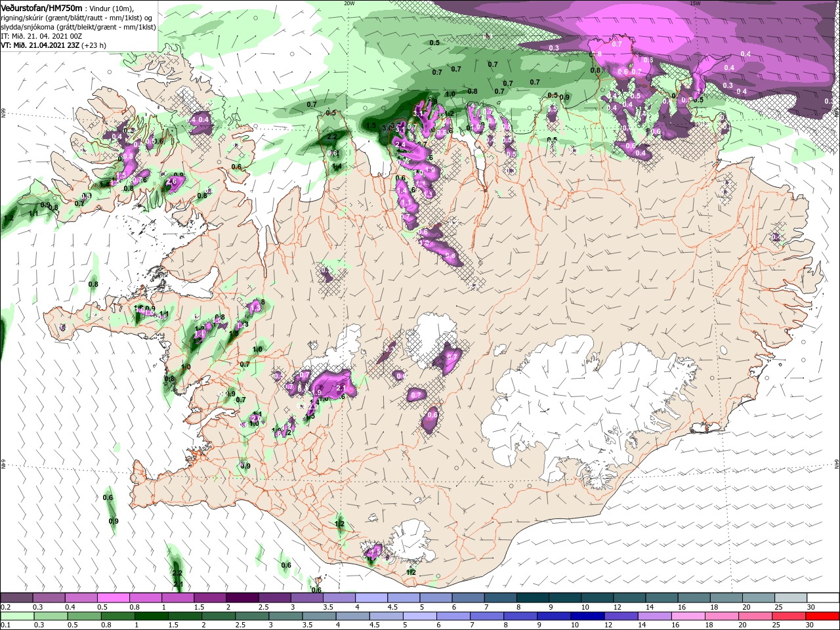
Task: Click the '0.8' value over Breiðafjörður bay
Action: (93, 284)
